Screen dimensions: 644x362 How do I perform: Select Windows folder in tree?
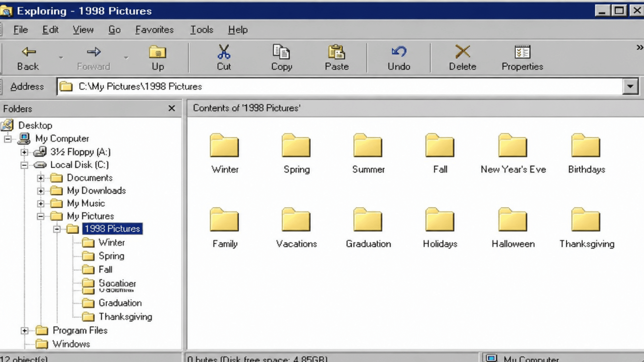tap(71, 344)
